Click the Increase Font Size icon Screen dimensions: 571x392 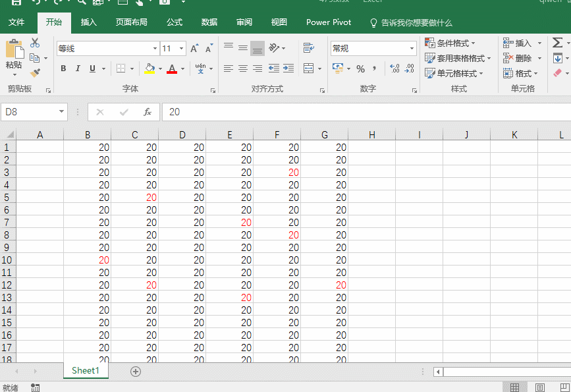(194, 49)
